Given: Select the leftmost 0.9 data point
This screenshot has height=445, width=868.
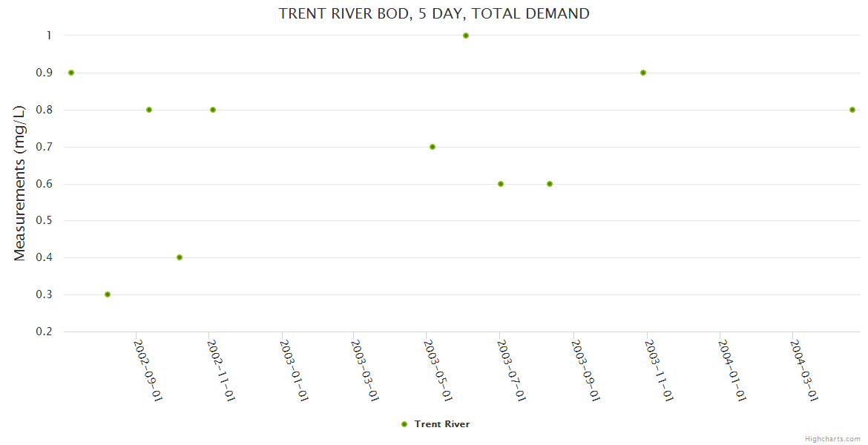Looking at the screenshot, I should pos(71,73).
